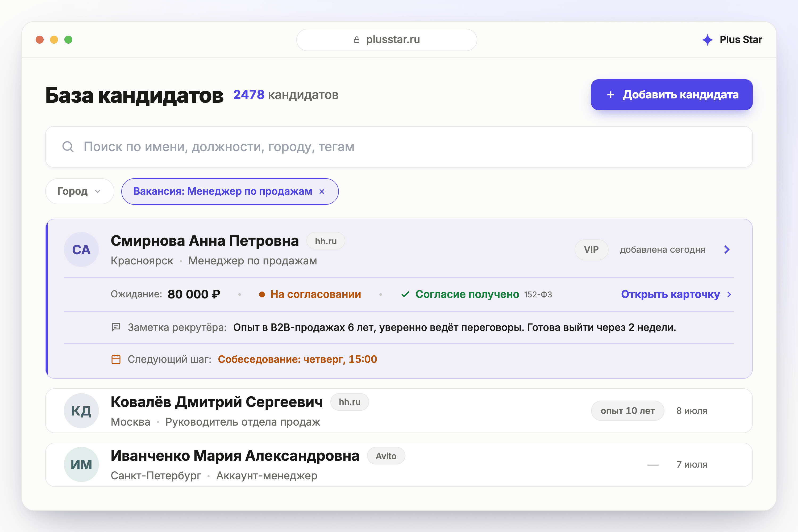Click Аккаунт-менеджер position text

(x=267, y=476)
